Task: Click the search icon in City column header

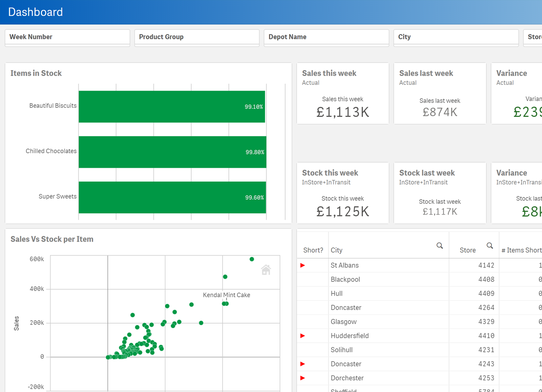Action: [x=440, y=245]
